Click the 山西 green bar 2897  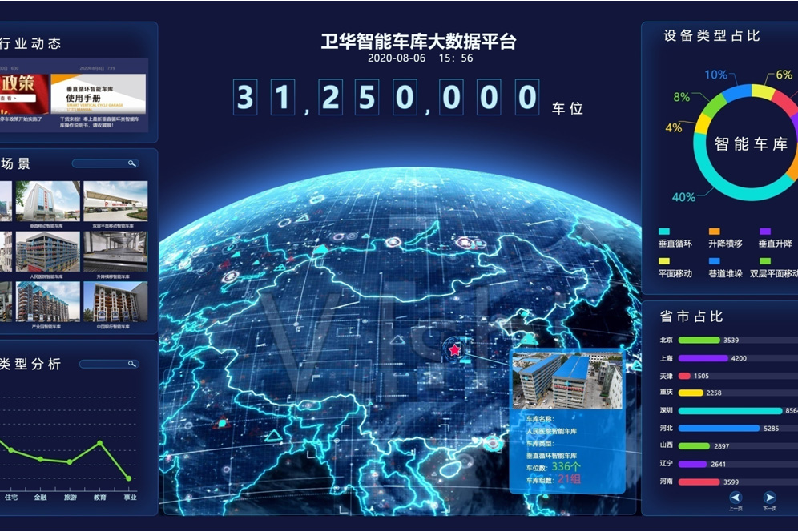coord(694,446)
